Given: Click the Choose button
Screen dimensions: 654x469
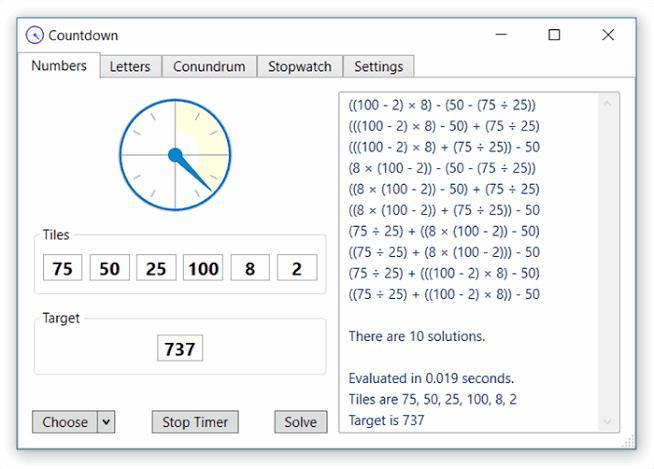Looking at the screenshot, I should pyautogui.click(x=65, y=422).
